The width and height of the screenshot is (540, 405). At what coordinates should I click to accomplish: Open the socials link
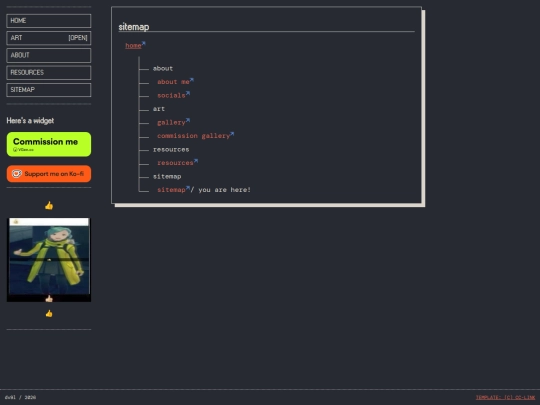point(171,95)
